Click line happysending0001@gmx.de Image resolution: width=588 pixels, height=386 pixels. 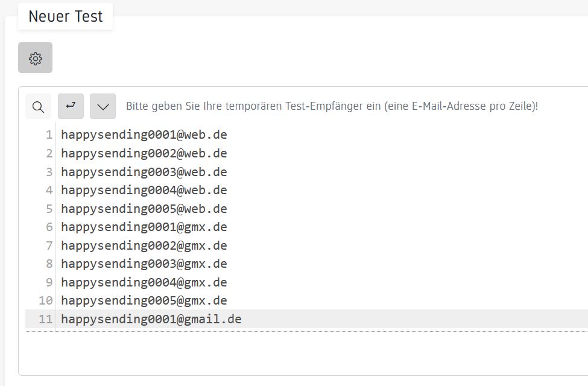144,227
